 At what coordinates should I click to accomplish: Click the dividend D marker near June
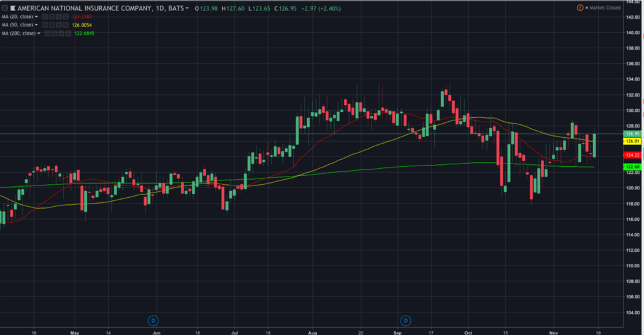(153, 320)
